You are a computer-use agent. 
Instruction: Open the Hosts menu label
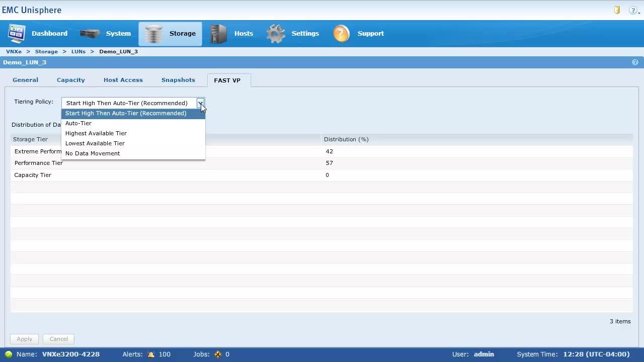(x=244, y=34)
